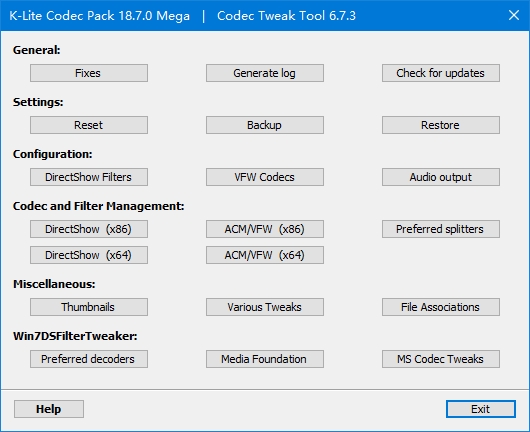
Task: Open the Fixes dialog
Action: pyautogui.click(x=89, y=73)
